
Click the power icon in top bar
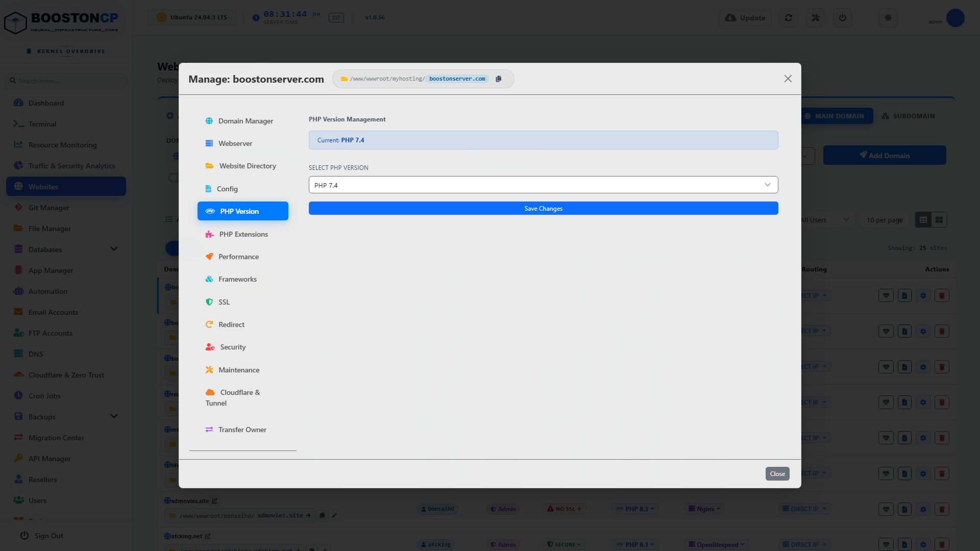[x=843, y=18]
